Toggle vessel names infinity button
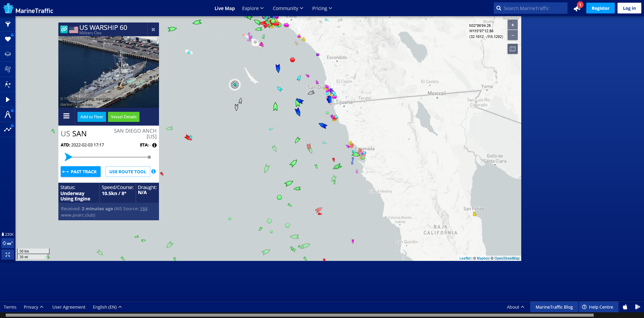The height and width of the screenshot is (318, 644). coord(8,243)
